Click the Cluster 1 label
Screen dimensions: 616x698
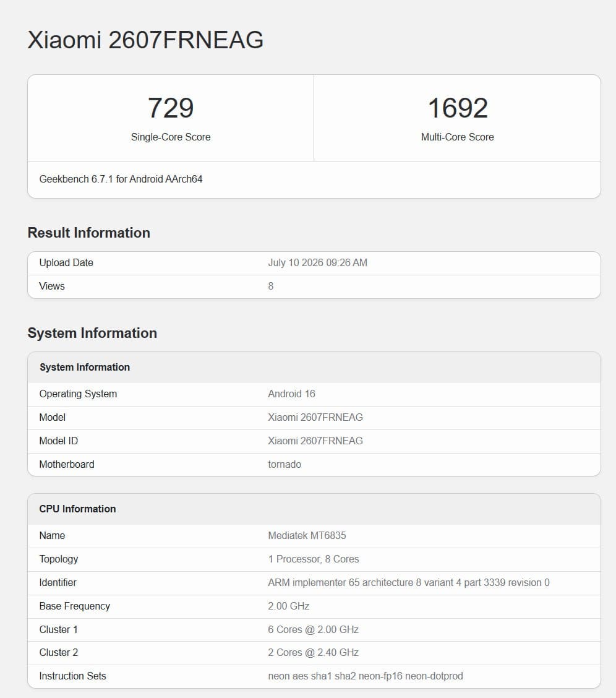point(58,630)
